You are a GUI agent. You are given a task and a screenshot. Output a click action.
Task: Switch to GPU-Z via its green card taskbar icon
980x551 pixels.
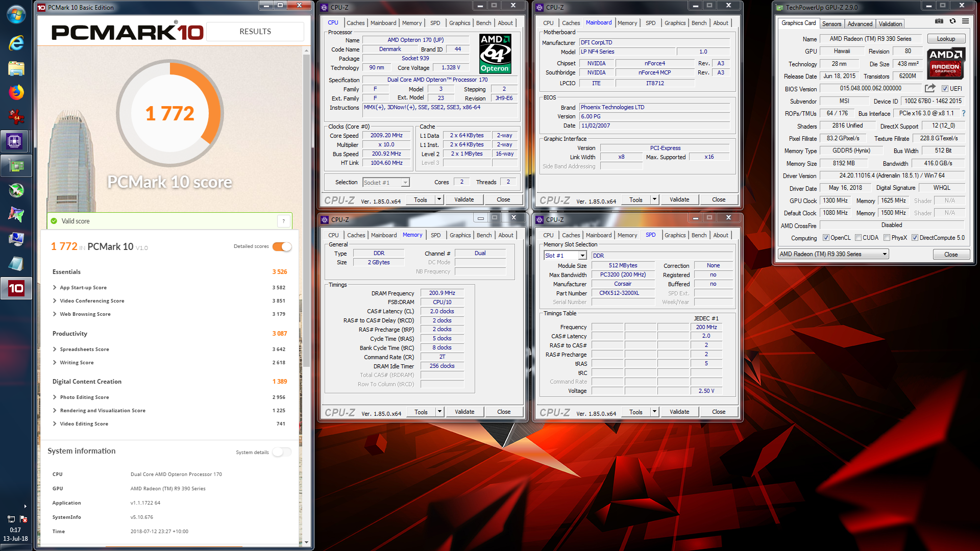16,166
